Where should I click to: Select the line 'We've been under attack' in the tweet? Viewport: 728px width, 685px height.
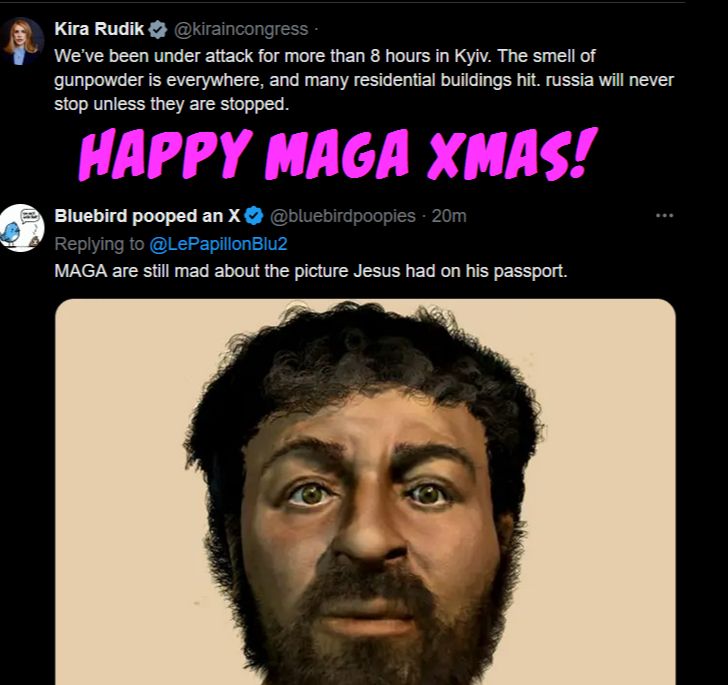pyautogui.click(x=325, y=56)
